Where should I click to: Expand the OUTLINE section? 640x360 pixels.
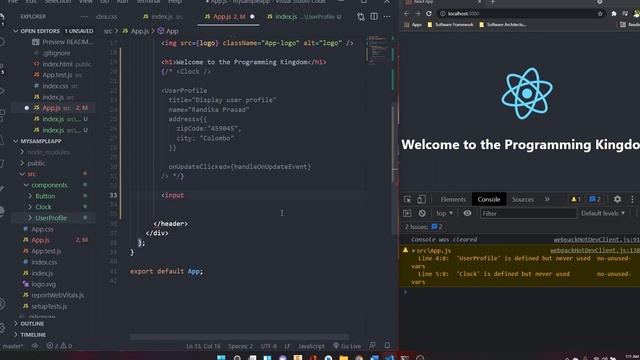tap(16, 324)
